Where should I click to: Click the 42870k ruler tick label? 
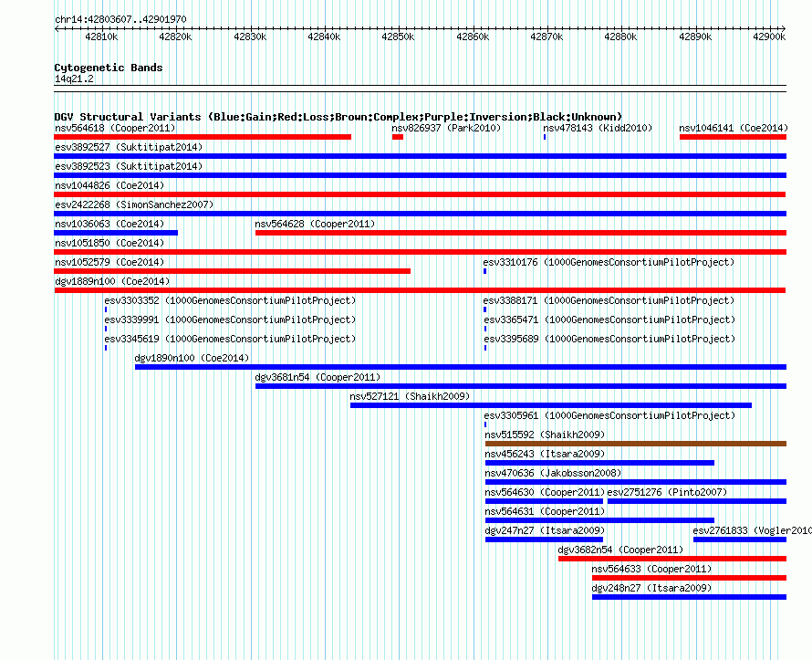tap(547, 37)
